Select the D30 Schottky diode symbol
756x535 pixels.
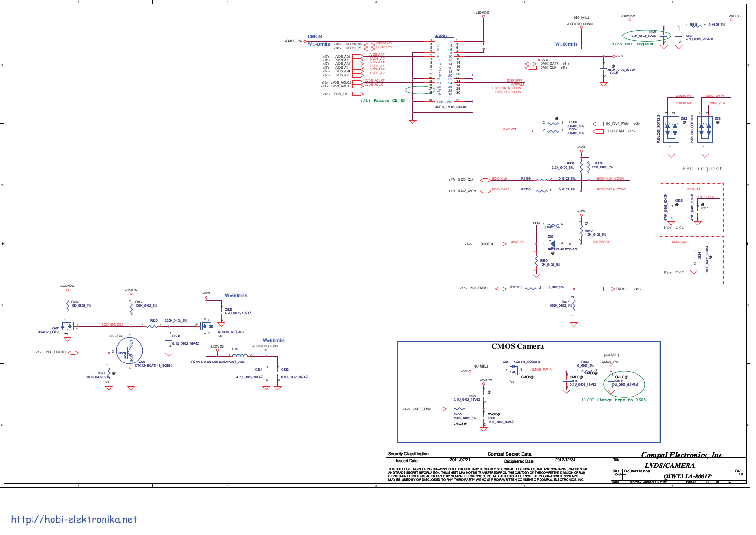pos(552,243)
